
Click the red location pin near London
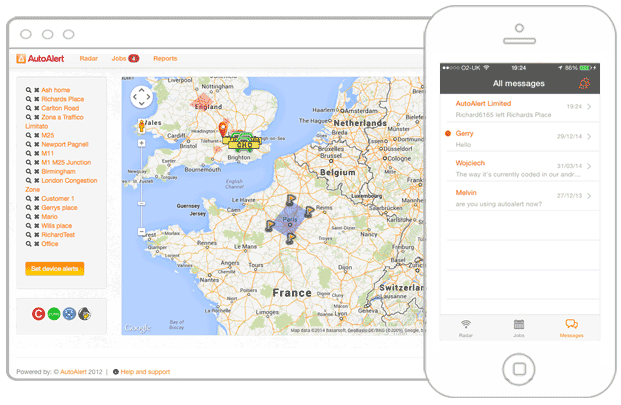223,129
